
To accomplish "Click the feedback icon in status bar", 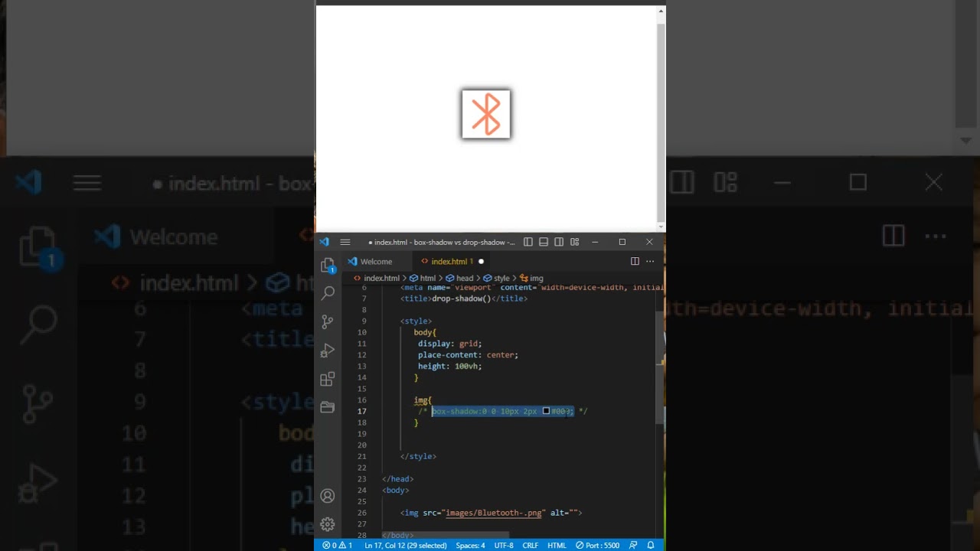I will click(633, 546).
